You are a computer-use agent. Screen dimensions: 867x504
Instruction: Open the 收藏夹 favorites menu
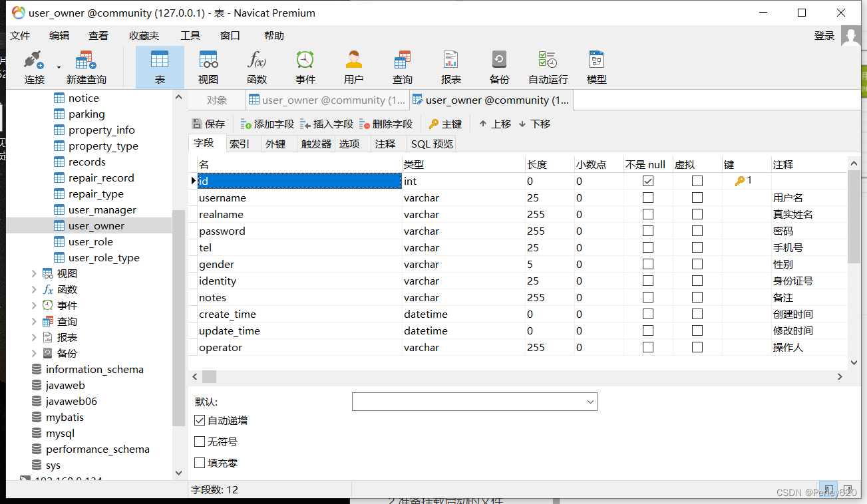coord(144,36)
